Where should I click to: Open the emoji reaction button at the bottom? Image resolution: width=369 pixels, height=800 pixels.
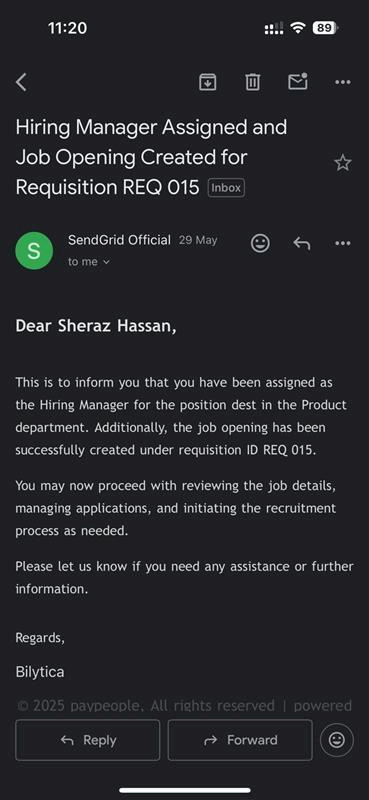337,740
